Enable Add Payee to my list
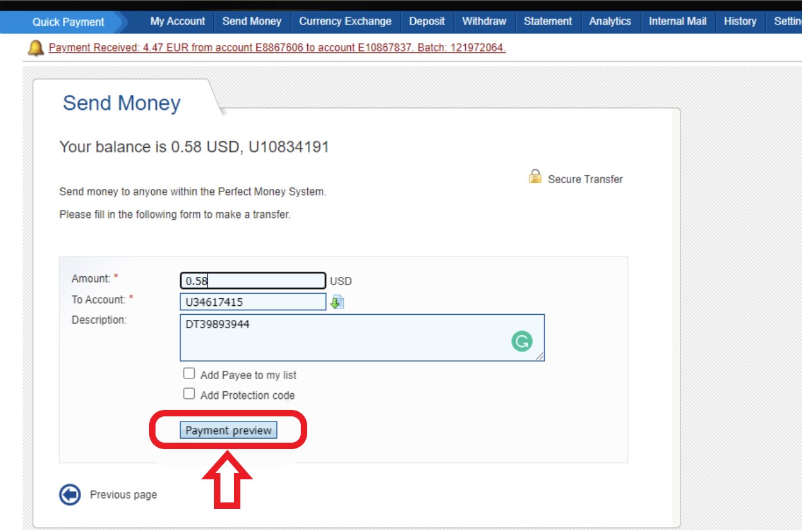The image size is (802, 532). [189, 374]
